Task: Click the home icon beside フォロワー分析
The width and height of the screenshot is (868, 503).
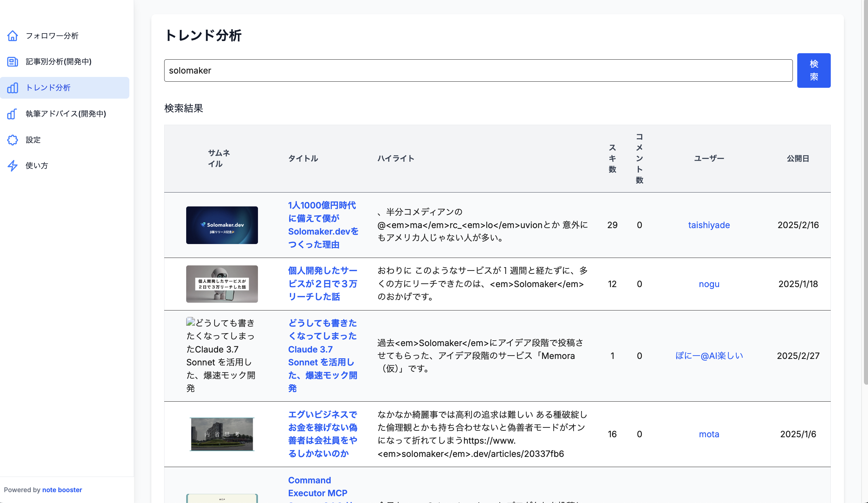Action: point(13,36)
